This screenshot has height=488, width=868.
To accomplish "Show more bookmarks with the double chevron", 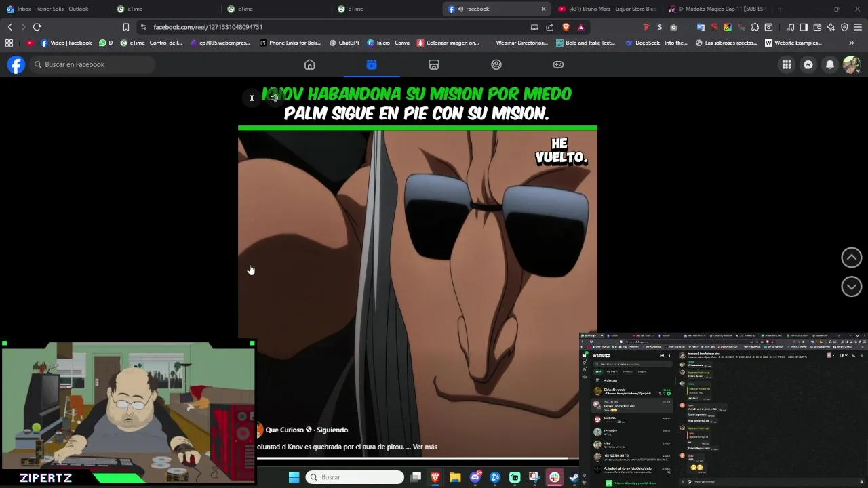I will [x=851, y=43].
